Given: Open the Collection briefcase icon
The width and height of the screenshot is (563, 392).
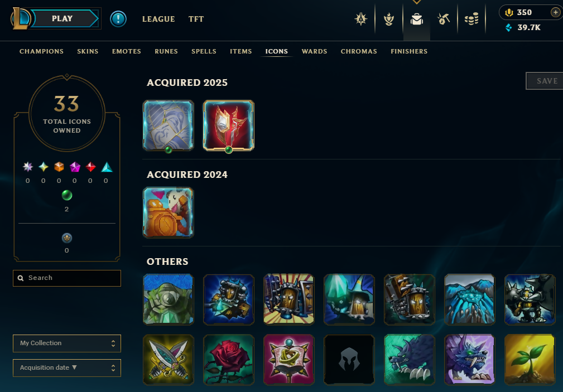Looking at the screenshot, I should pos(416,19).
